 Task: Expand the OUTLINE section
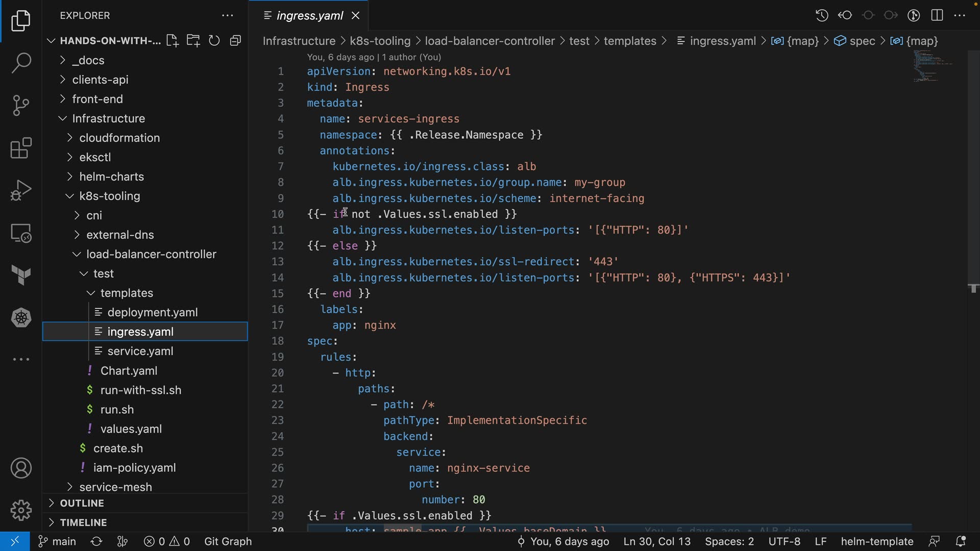82,503
